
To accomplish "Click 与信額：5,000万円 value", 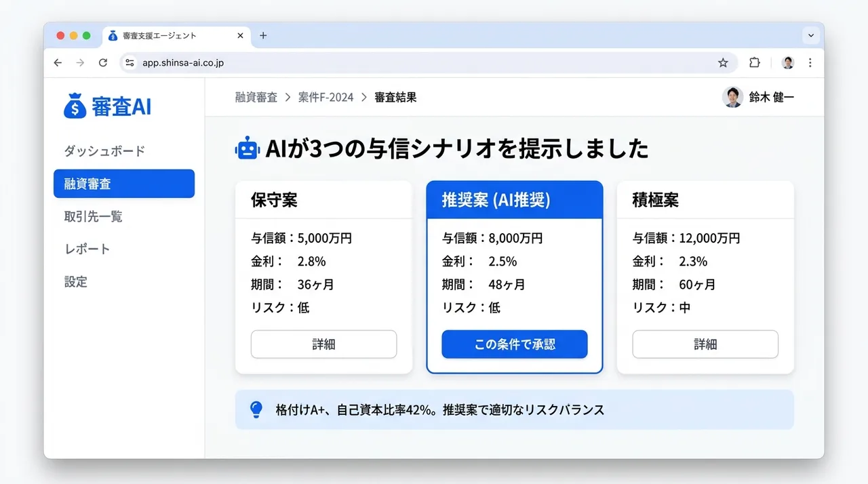I will coord(301,239).
